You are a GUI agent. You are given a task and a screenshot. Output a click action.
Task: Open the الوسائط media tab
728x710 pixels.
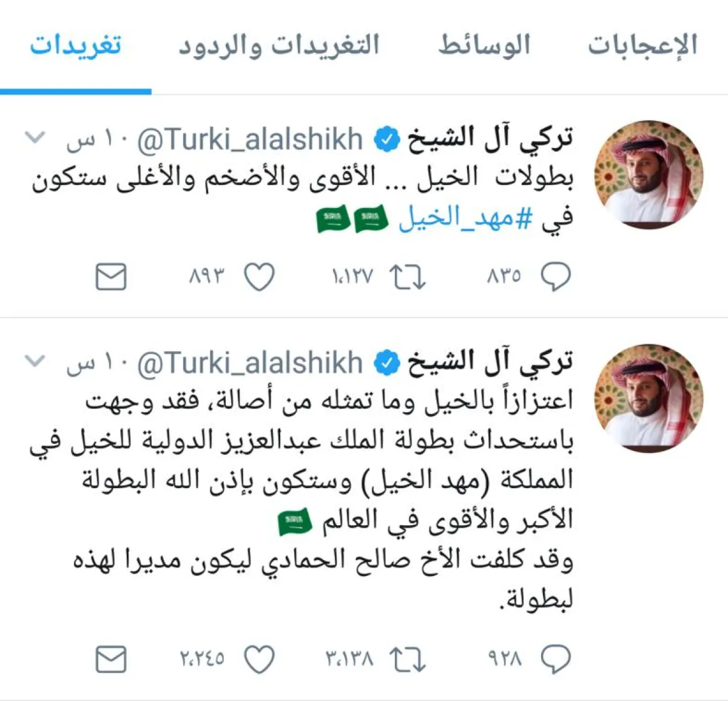coord(484,46)
